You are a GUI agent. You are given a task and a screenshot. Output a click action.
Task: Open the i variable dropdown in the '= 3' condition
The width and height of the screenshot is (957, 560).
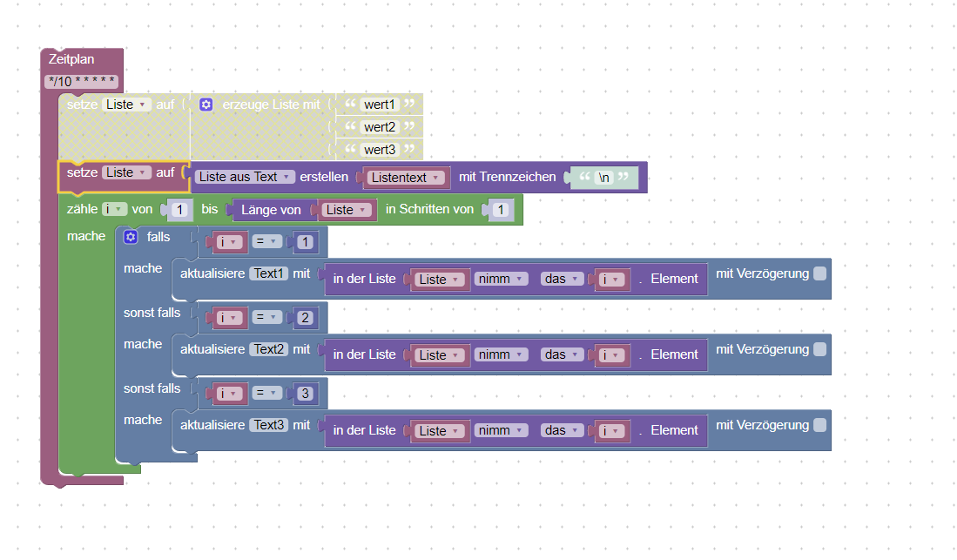click(230, 394)
